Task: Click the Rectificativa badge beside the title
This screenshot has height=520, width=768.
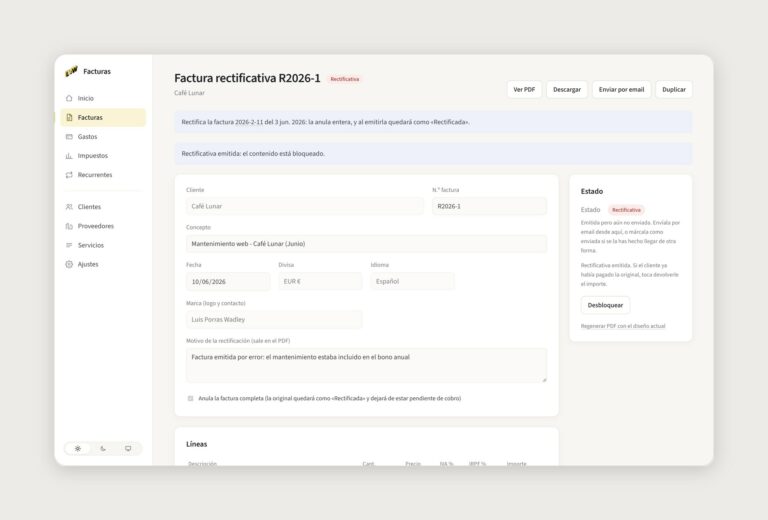Action: point(344,79)
